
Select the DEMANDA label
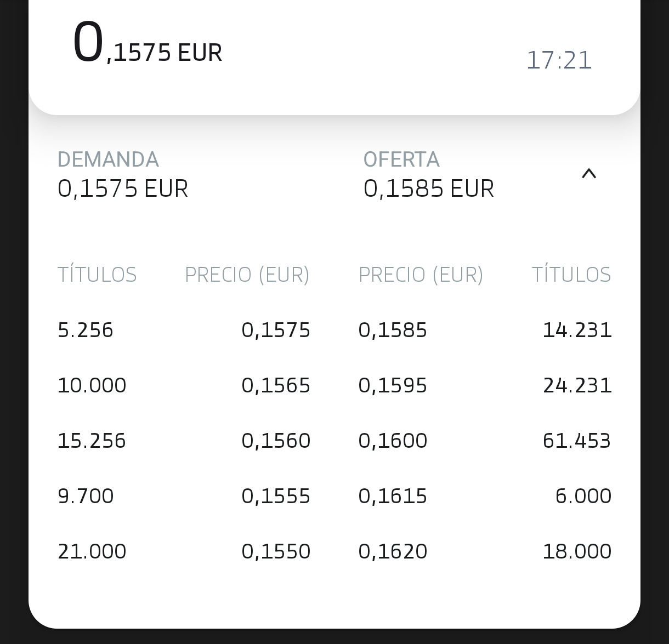pos(109,159)
